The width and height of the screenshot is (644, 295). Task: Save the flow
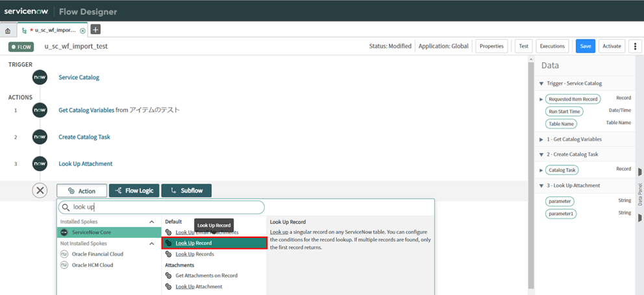click(586, 46)
